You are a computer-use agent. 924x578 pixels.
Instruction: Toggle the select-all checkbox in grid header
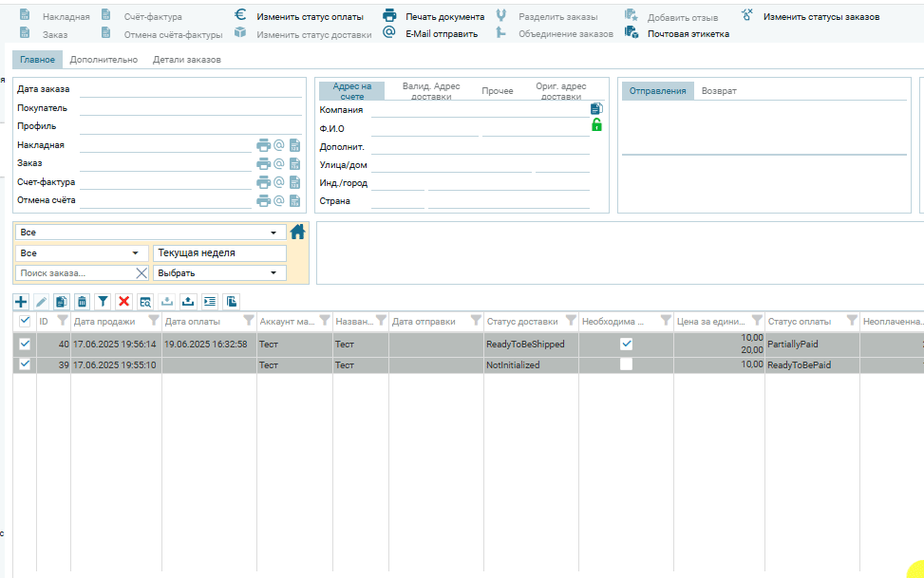tap(25, 321)
